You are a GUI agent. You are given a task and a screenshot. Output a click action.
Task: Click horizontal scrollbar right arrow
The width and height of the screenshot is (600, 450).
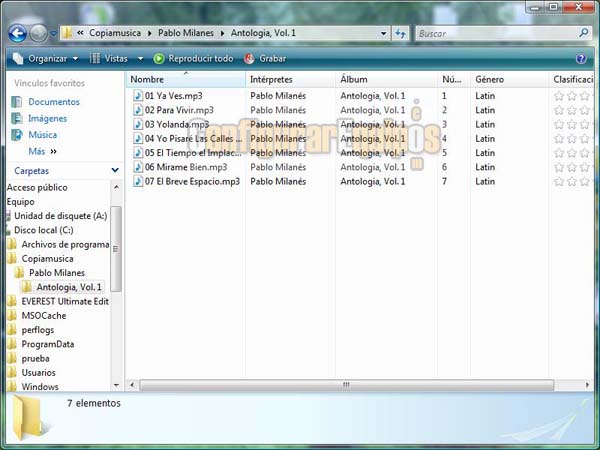587,385
